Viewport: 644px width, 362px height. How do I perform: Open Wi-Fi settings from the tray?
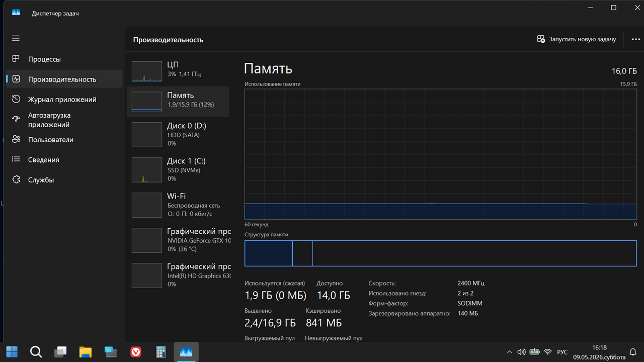(548, 352)
